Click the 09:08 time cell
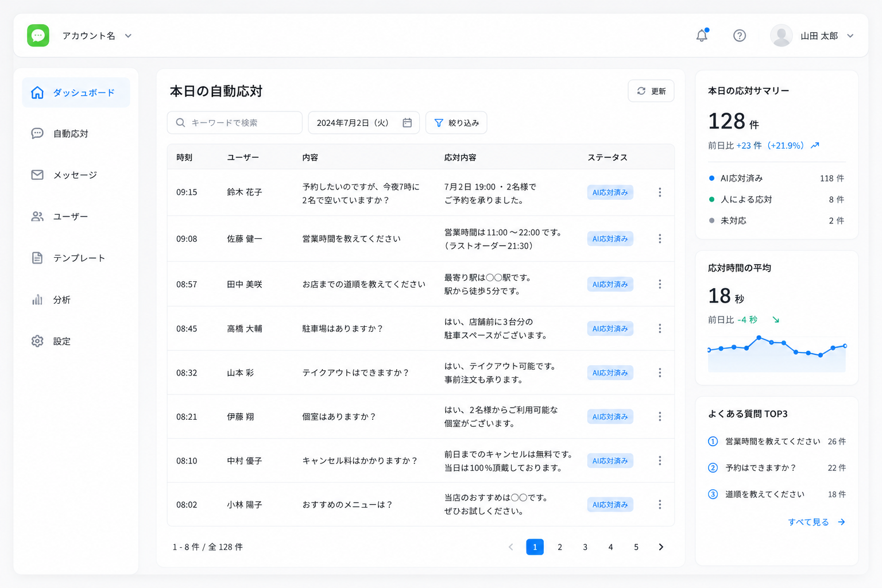The height and width of the screenshot is (588, 882). tap(187, 239)
